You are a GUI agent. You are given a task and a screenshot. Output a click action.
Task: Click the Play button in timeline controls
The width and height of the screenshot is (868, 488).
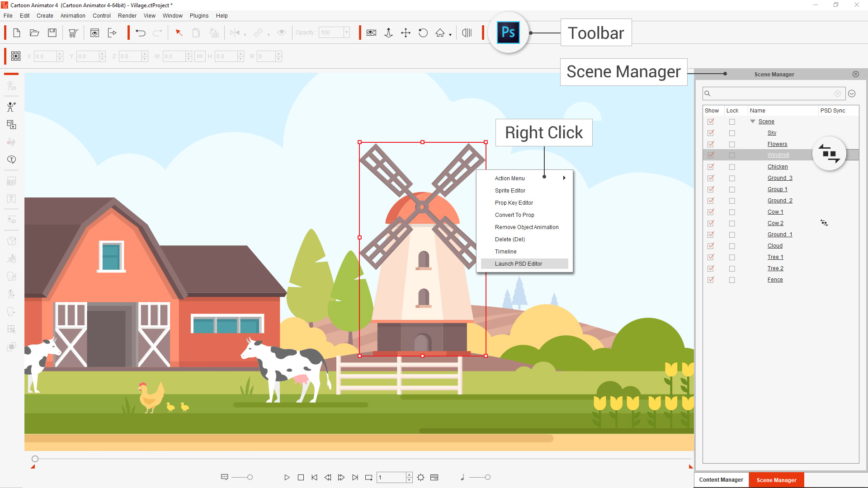click(x=287, y=477)
